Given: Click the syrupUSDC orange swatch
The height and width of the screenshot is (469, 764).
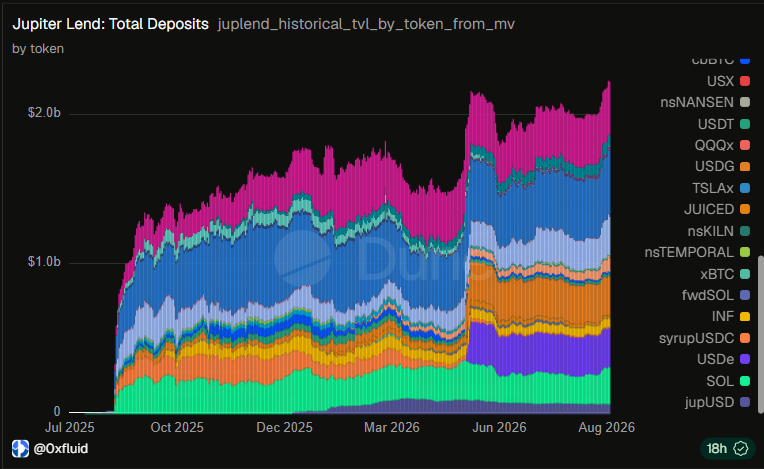Looking at the screenshot, I should click(x=745, y=338).
